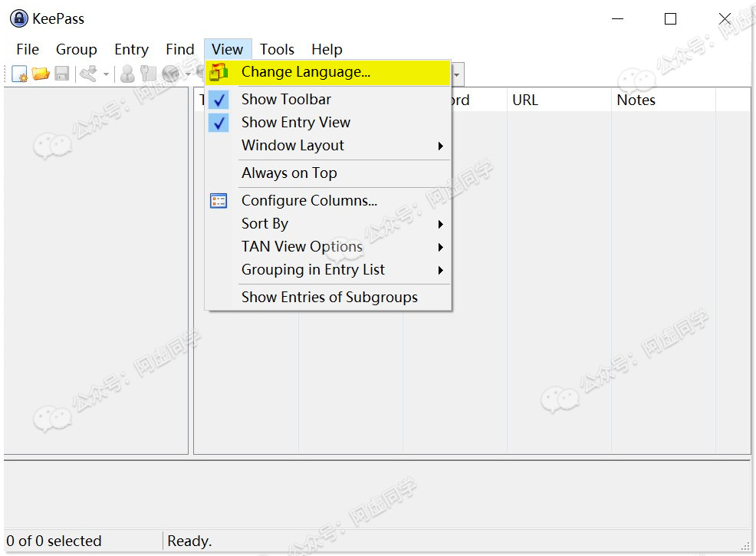Click the Copy Password key icon
Screen dimensions: 756x556
148,74
